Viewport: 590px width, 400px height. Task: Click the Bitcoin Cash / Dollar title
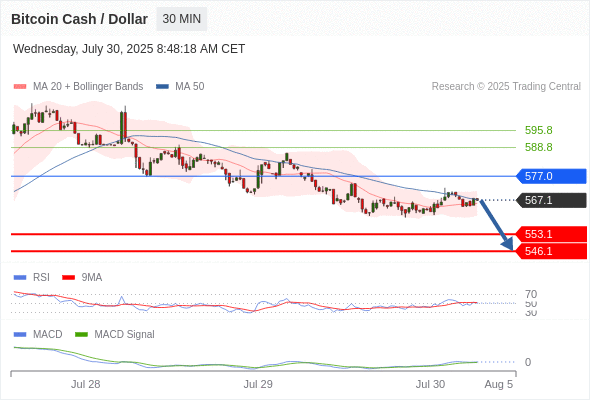[x=79, y=19]
